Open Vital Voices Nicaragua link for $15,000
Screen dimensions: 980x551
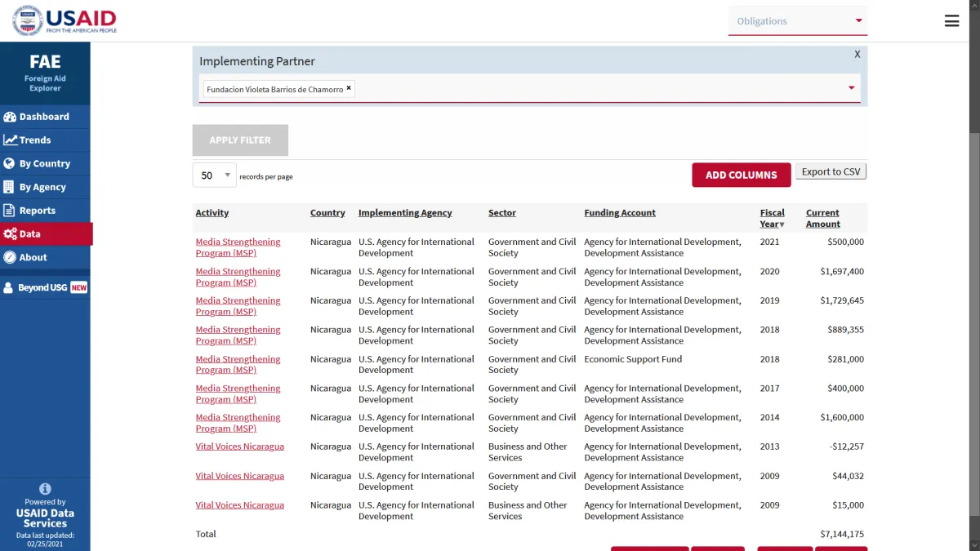pos(240,505)
